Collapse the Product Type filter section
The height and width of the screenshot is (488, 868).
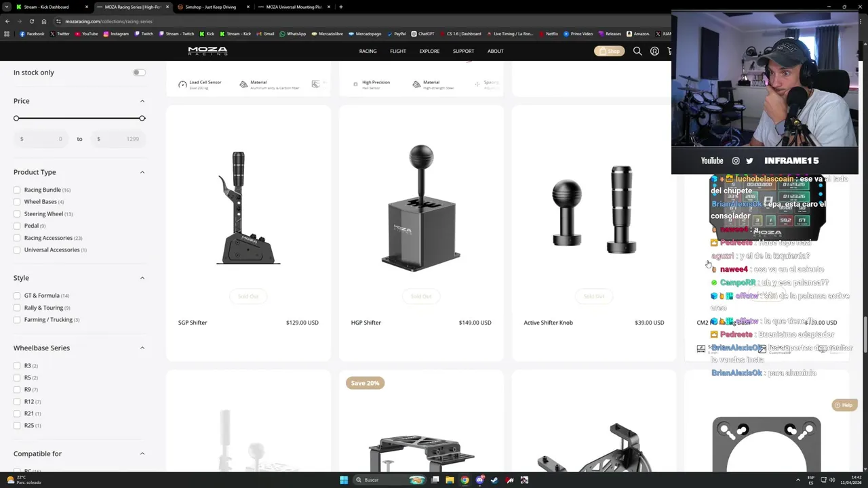coord(142,172)
